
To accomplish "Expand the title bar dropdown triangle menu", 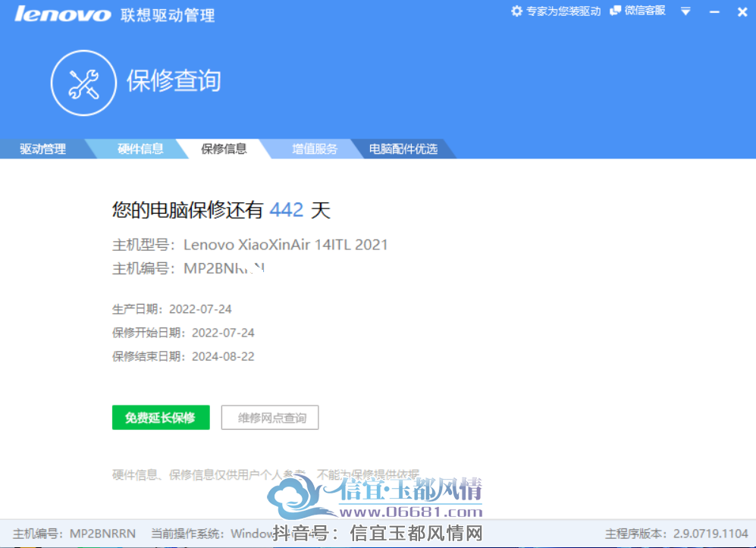I will point(685,11).
